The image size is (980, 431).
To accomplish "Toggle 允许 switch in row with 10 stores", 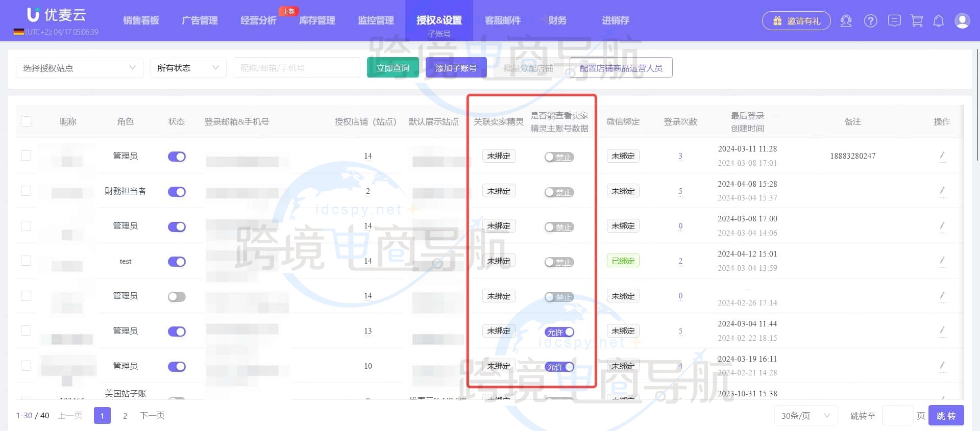I will [x=559, y=367].
